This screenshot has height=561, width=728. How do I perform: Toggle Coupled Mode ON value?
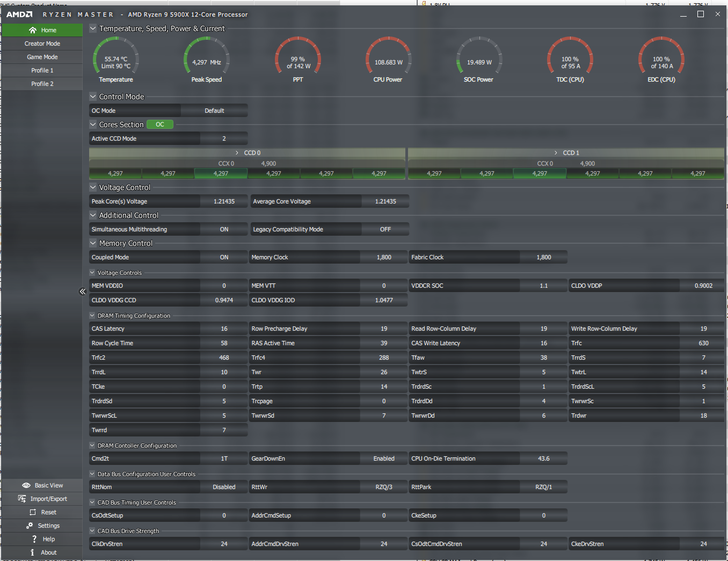coord(224,257)
